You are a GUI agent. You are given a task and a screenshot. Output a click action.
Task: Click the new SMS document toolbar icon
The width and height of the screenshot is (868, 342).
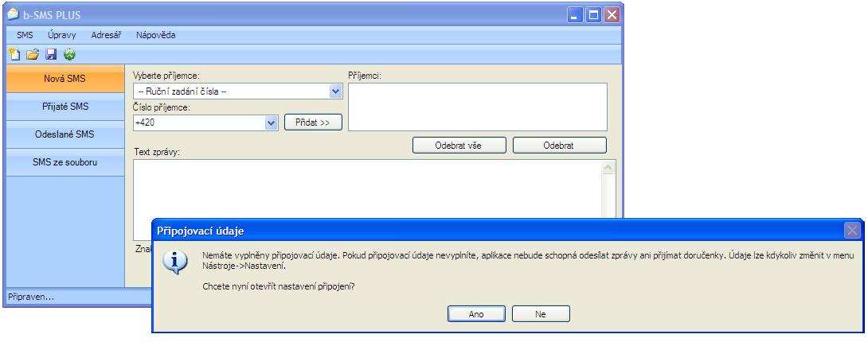coord(15,54)
